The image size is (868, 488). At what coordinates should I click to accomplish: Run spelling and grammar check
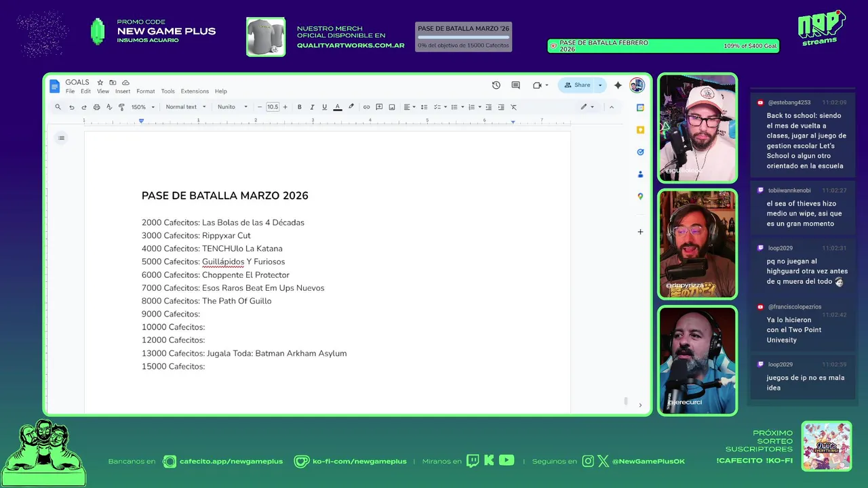(108, 107)
